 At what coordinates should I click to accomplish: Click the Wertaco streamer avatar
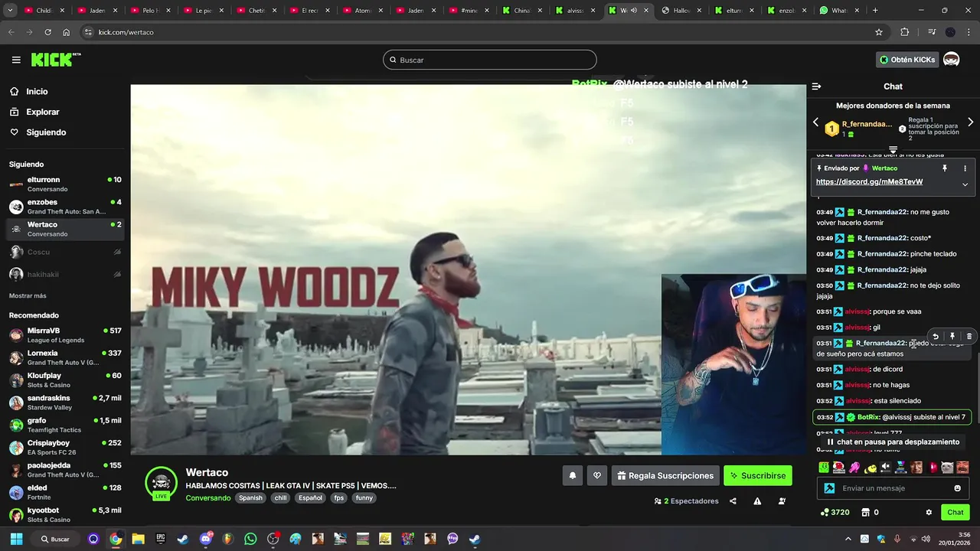coord(161,483)
